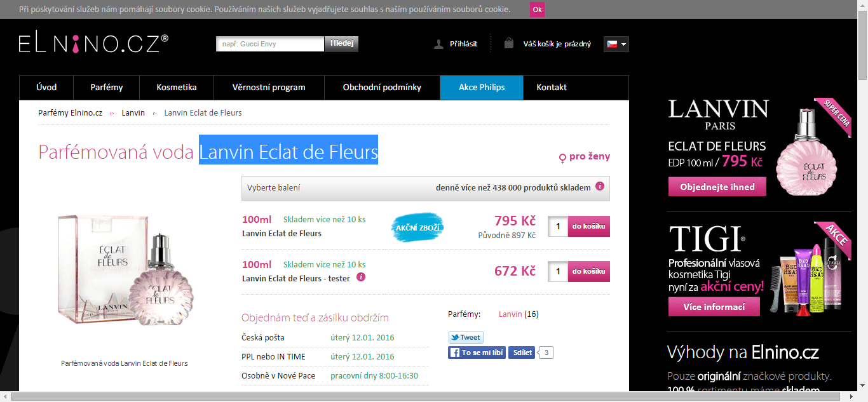Click the 'Vyberte balení' label
The image size is (868, 402).
coord(274,188)
